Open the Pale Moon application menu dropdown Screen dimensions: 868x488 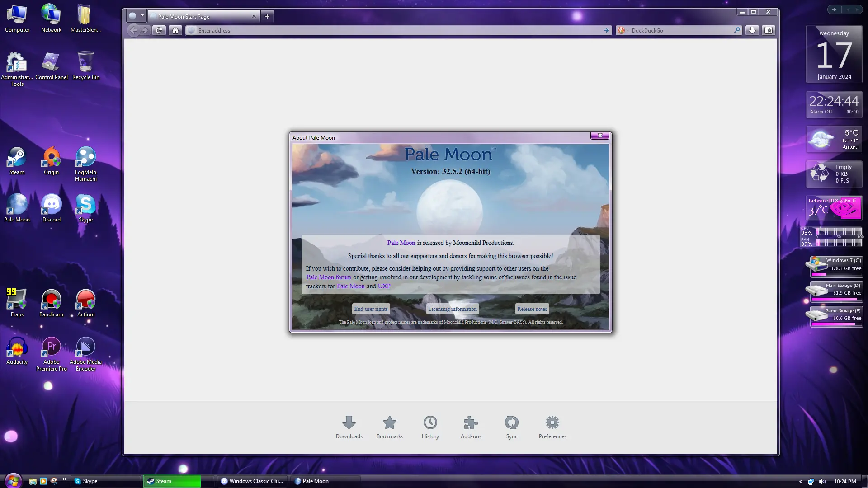[x=136, y=16]
